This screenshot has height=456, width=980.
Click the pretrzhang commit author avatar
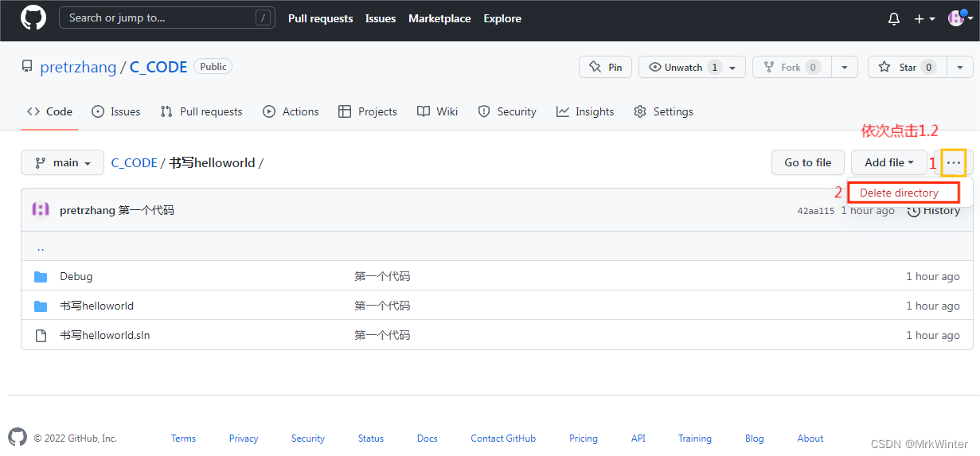(x=41, y=210)
